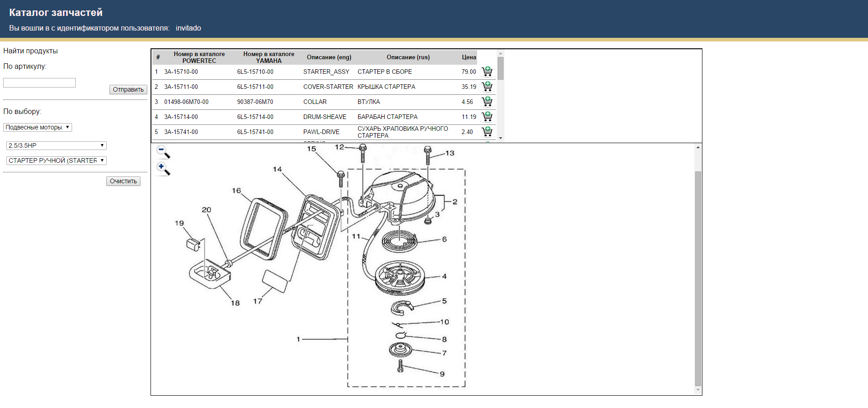Add STARTER_ASSY to cart
Screen dimensions: 868x408
[x=487, y=71]
